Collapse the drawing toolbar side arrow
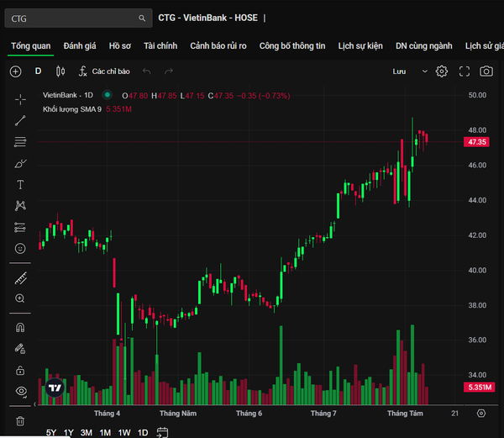This screenshot has height=438, width=504. (x=34, y=404)
